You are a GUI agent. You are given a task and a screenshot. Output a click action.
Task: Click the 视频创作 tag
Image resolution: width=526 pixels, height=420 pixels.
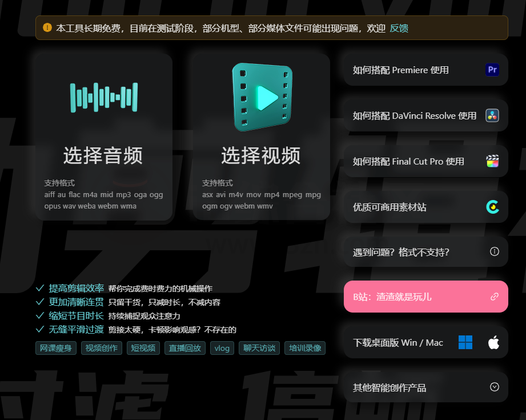[x=101, y=348]
